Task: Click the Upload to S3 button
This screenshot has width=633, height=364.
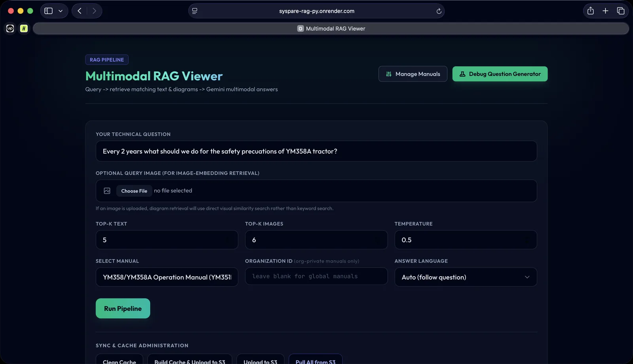Action: pos(260,360)
